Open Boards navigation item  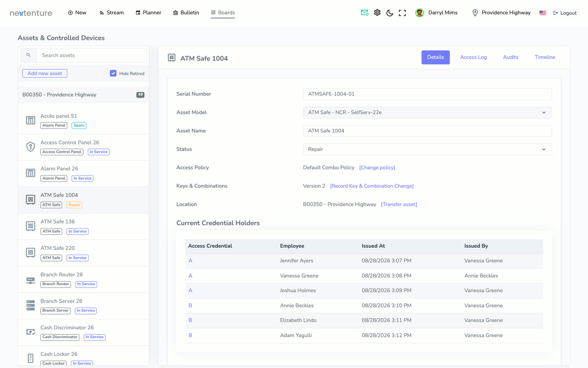pyautogui.click(x=223, y=13)
